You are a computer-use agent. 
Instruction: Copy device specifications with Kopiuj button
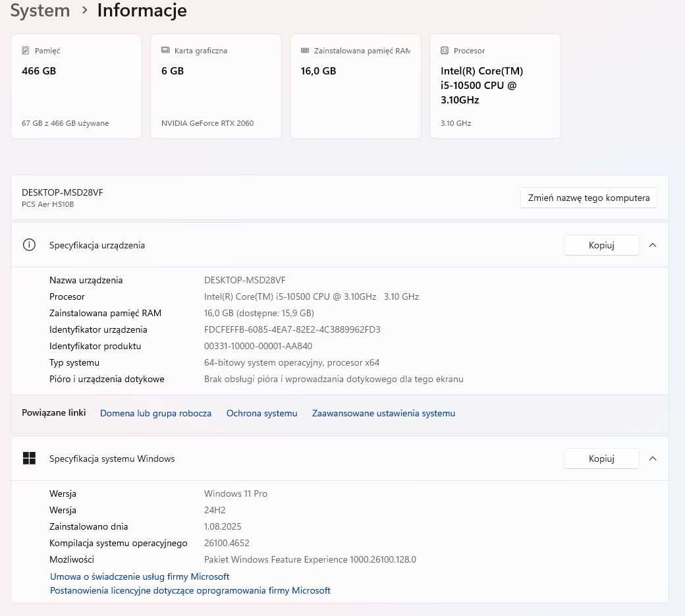pos(601,245)
